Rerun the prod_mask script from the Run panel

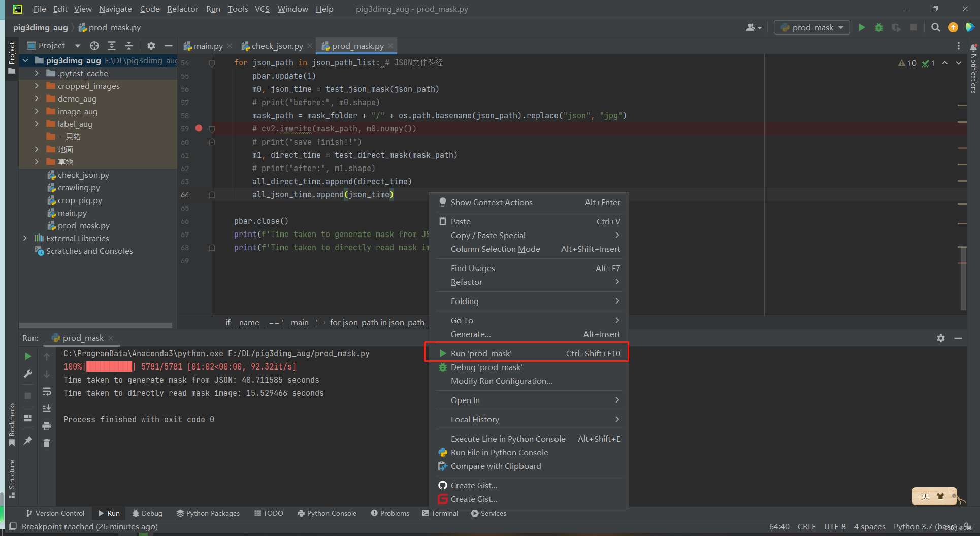pyautogui.click(x=28, y=356)
